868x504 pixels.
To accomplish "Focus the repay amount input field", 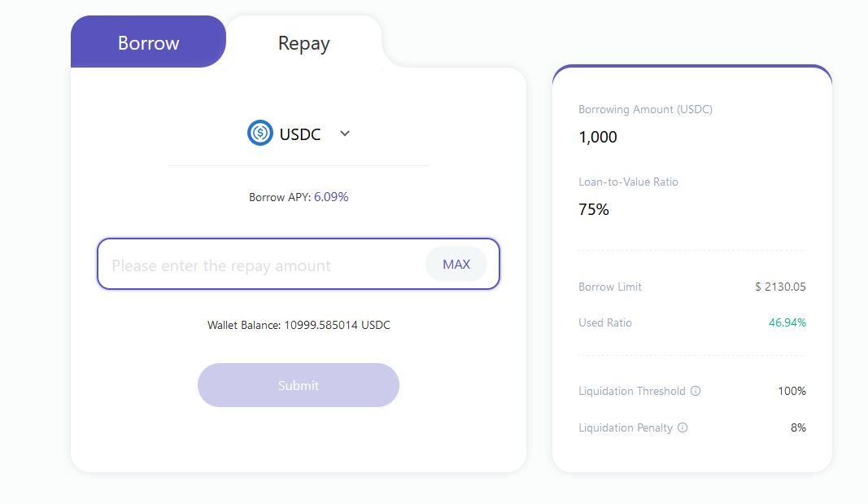I will 260,265.
